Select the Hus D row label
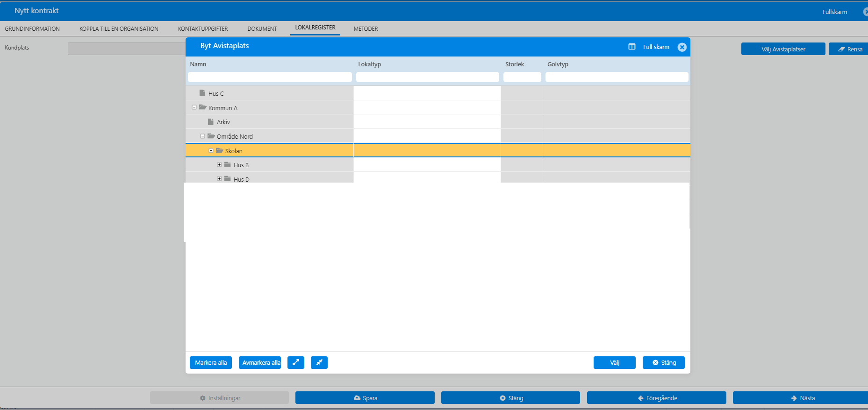The width and height of the screenshot is (868, 410). (x=242, y=179)
